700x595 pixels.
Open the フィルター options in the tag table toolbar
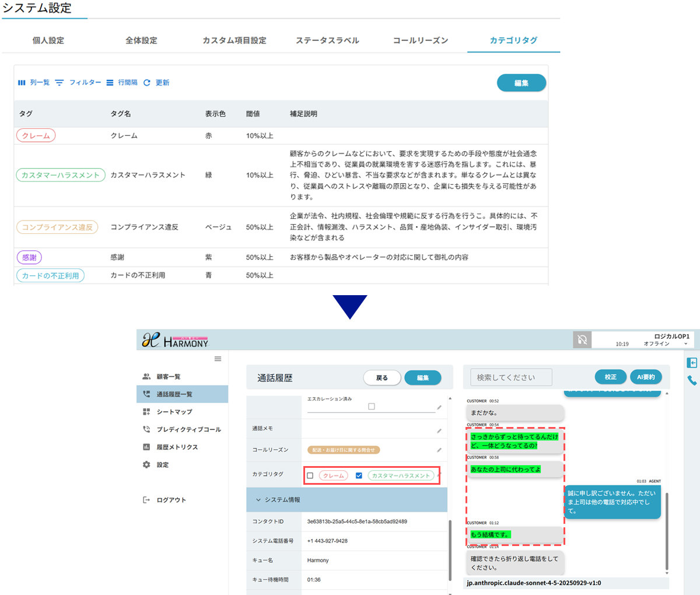pos(78,83)
